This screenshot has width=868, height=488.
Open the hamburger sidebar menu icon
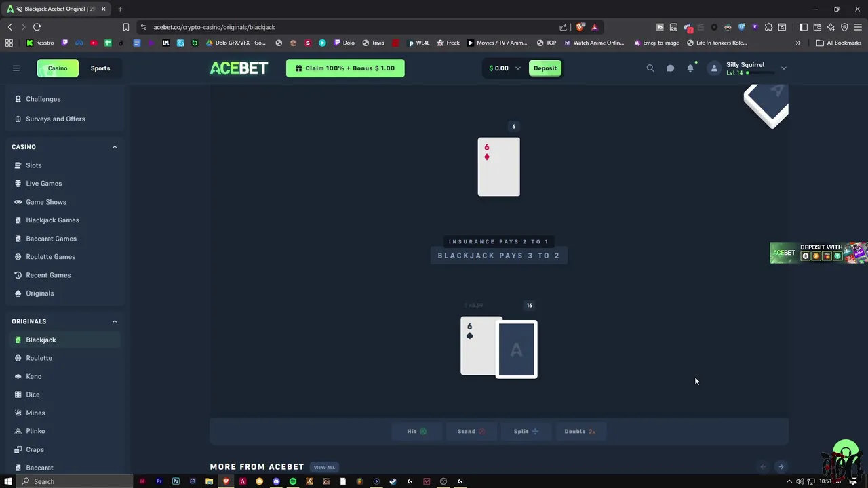click(x=16, y=68)
